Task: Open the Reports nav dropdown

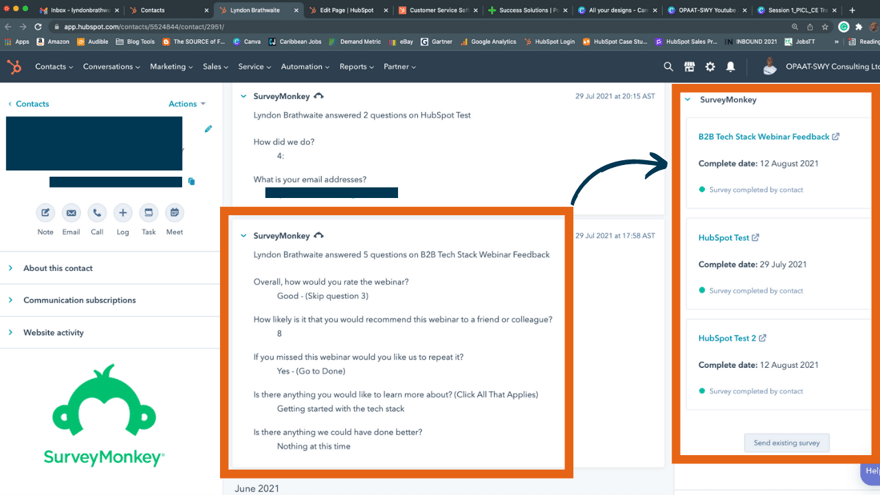Action: tap(356, 67)
